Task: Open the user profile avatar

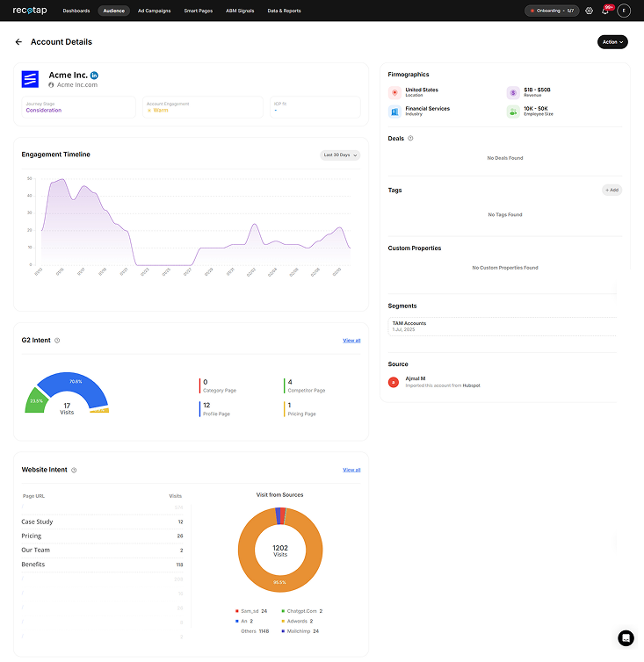Action: pyautogui.click(x=624, y=11)
